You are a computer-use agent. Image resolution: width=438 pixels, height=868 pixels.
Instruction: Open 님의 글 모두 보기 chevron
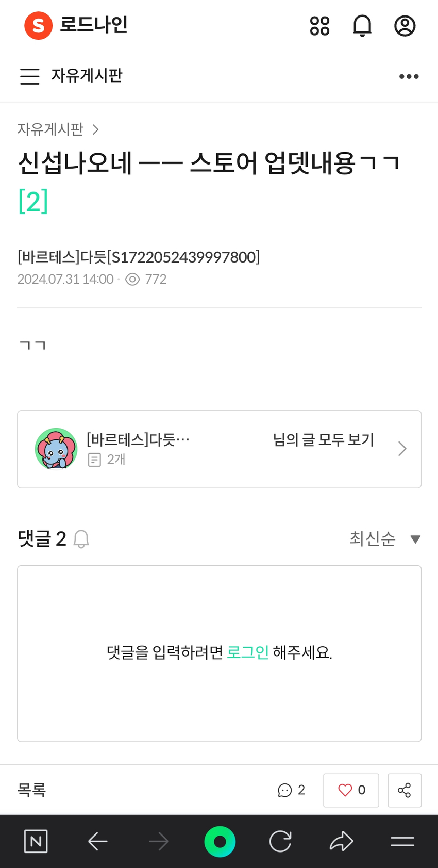click(402, 449)
